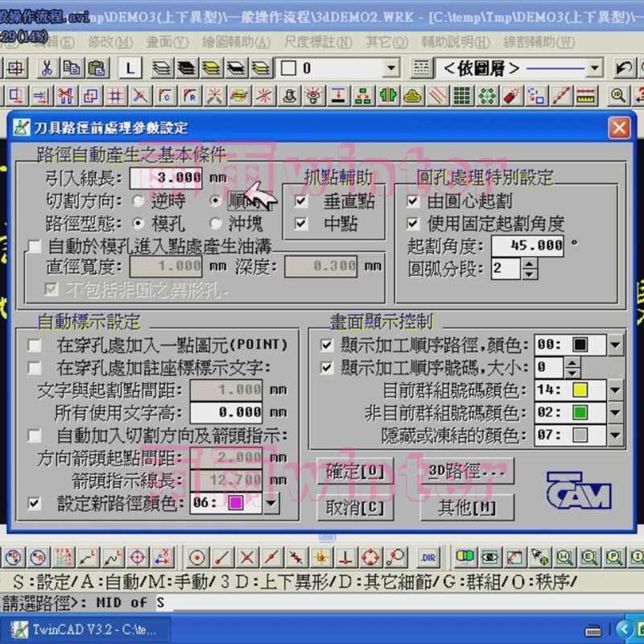The height and width of the screenshot is (644, 644).
Task: Click the linetype pattern icon beside 依圖層
Action: [421, 68]
